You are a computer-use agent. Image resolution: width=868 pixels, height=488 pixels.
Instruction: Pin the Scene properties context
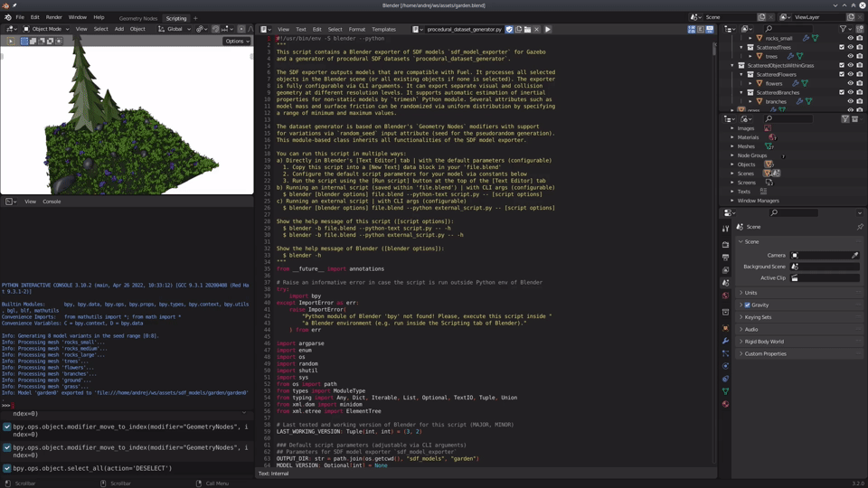click(860, 227)
